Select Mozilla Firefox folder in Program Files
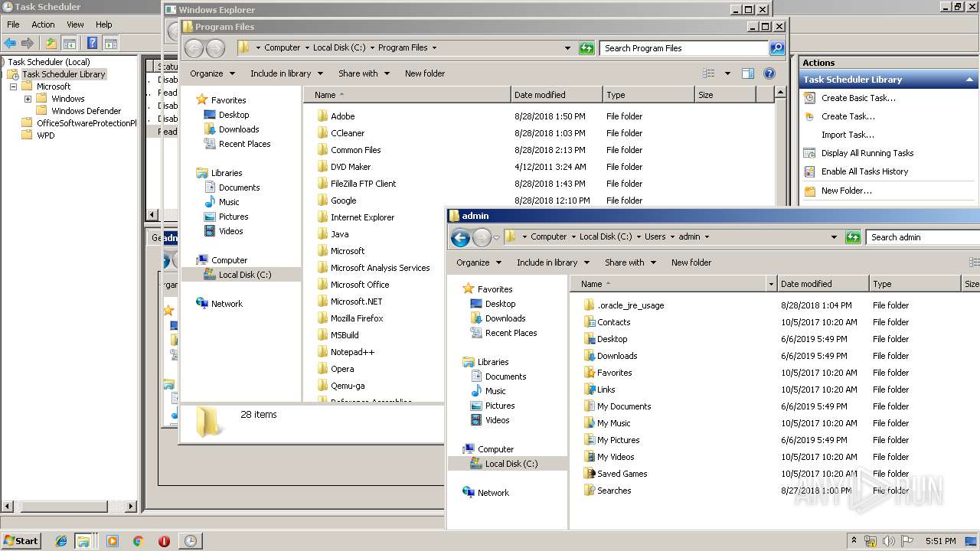This screenshot has height=551, width=980. pos(357,318)
